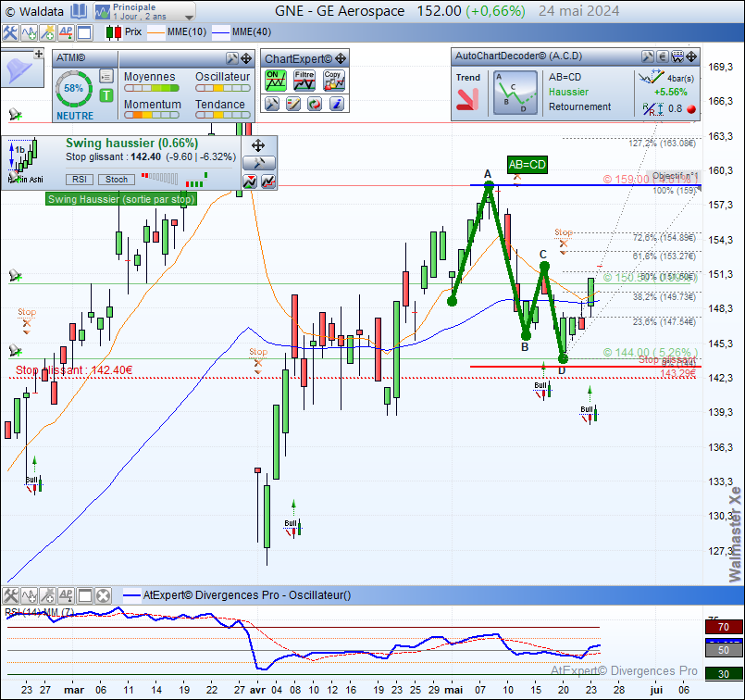Open AutoChartDecoder settings hammer icon
745x700 pixels.
[x=648, y=56]
